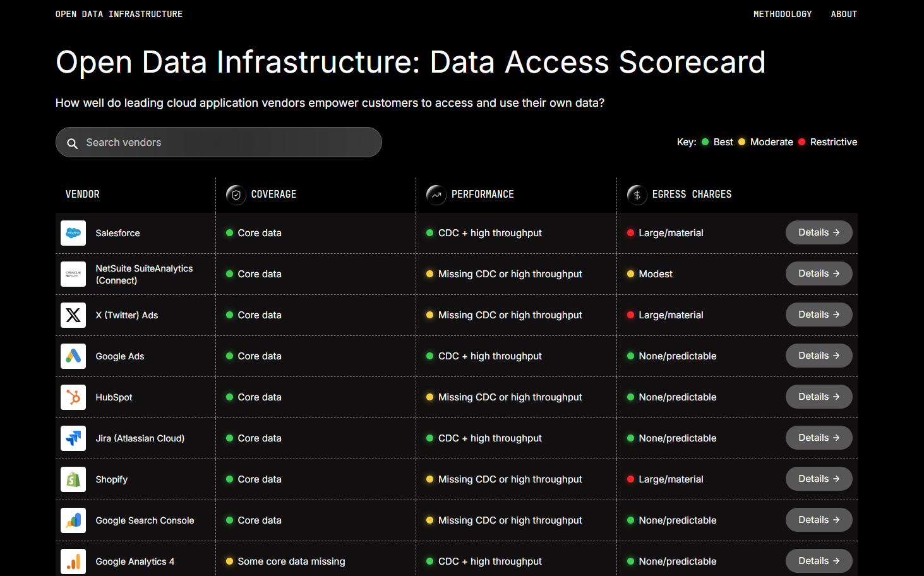Click the Google Analytics 4 logo
This screenshot has width=924, height=576.
[x=73, y=561]
